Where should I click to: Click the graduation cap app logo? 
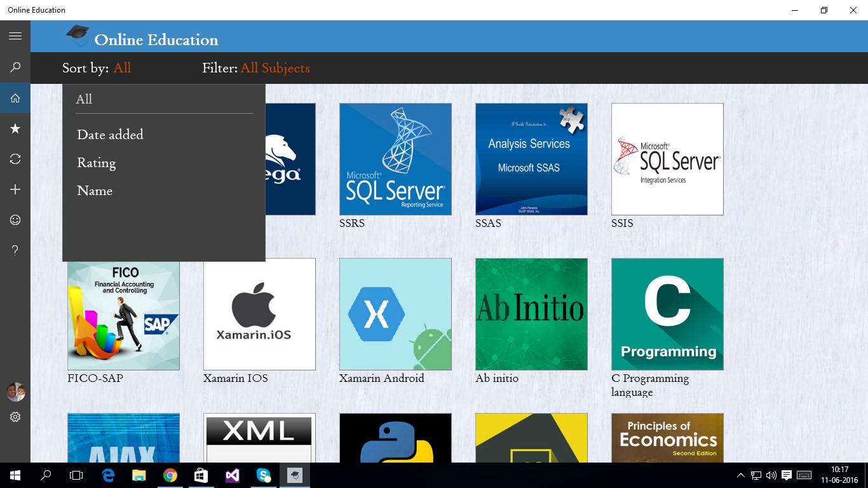coord(78,35)
